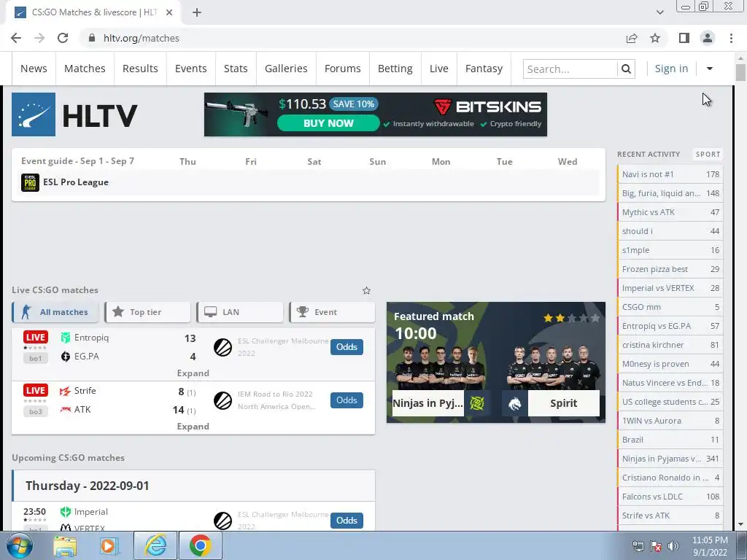The height and width of the screenshot is (560, 747).
Task: Click Imperial team logo
Action: (x=65, y=512)
